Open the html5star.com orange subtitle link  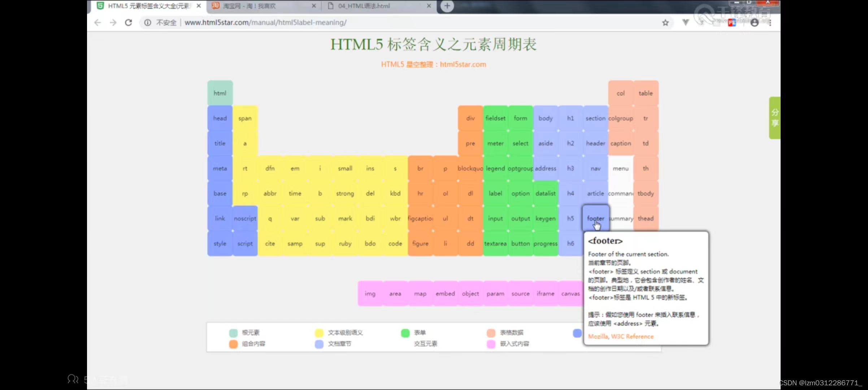coord(463,64)
